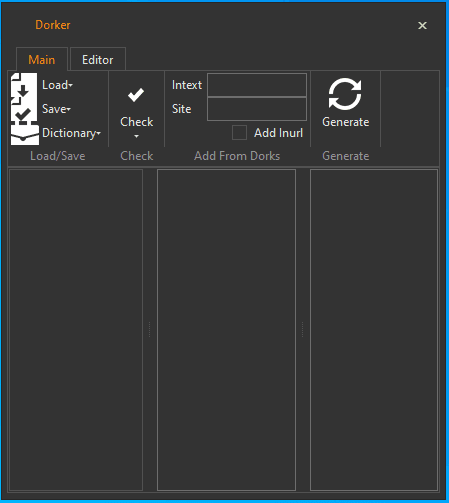Click the Check checkmark icon

click(x=136, y=95)
